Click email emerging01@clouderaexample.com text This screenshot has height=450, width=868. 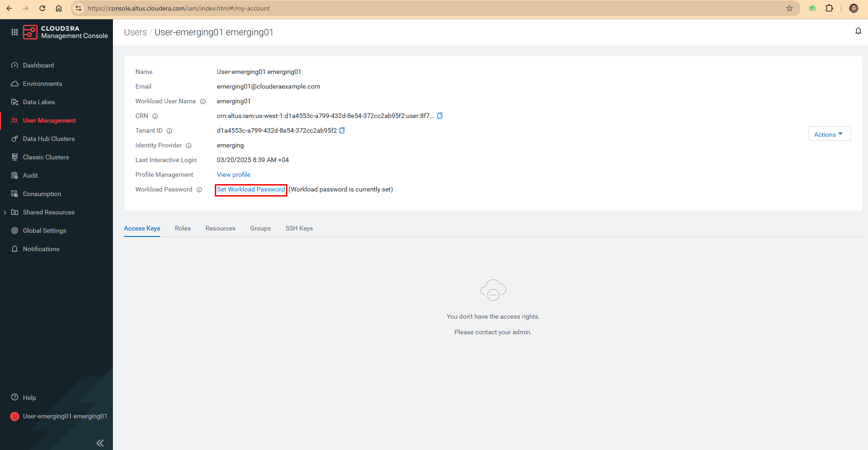point(269,86)
